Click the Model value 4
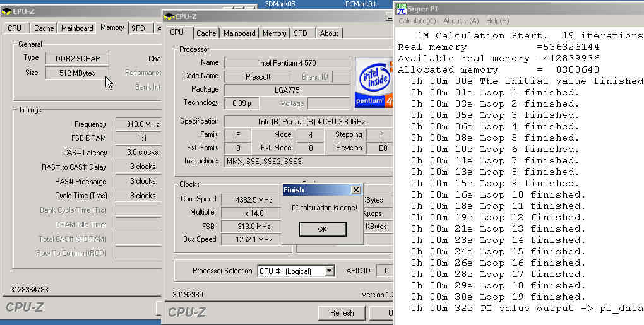 (x=310, y=135)
